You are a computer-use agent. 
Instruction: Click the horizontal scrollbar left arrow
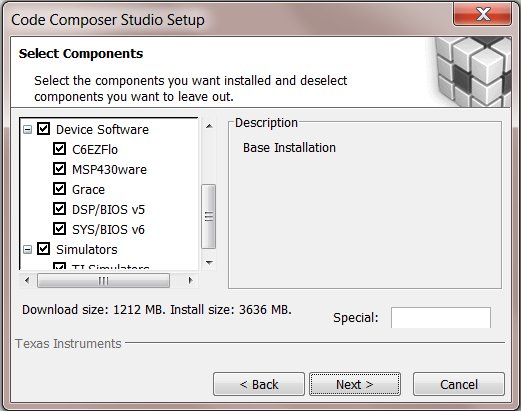click(27, 280)
